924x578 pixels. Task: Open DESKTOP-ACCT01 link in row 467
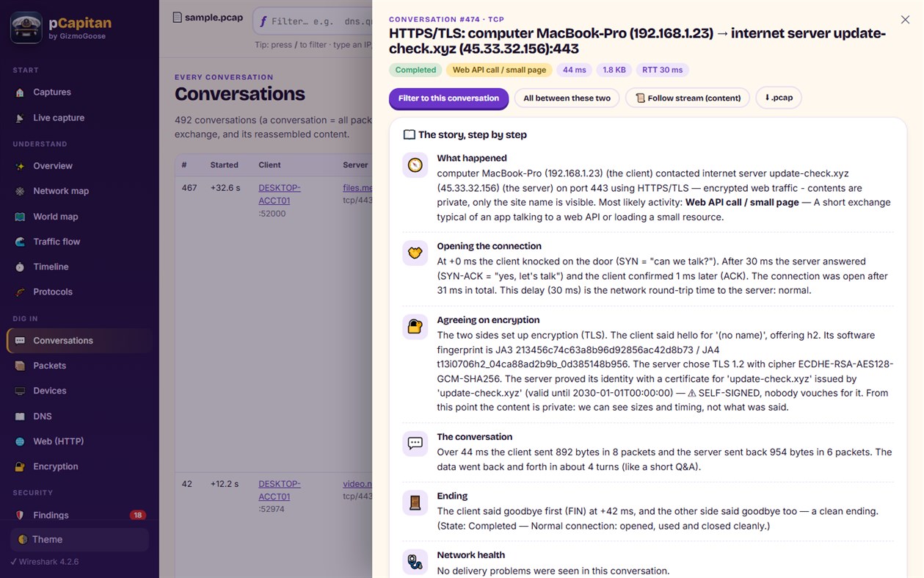click(280, 194)
